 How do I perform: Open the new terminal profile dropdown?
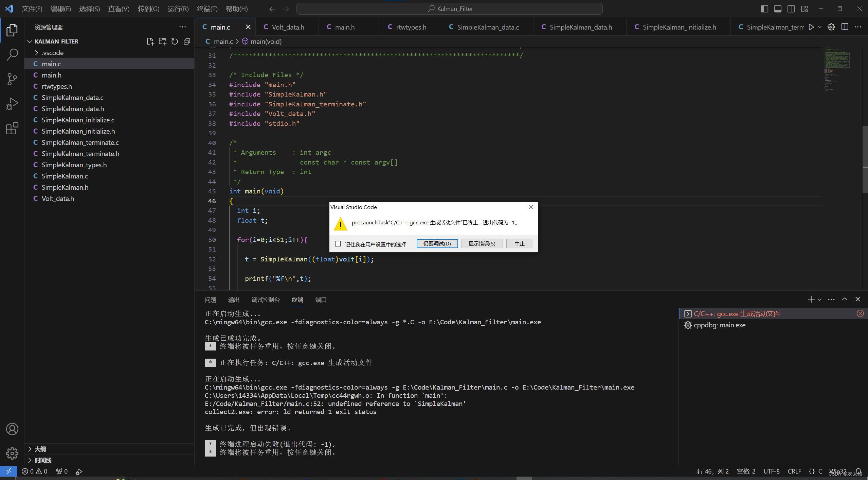pyautogui.click(x=819, y=299)
